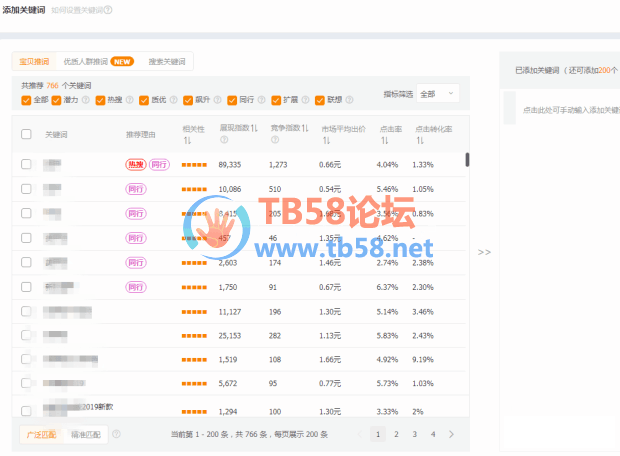The image size is (620, 456).
Task: Click the 同行 tag in the 10,086 row
Action: coord(136,189)
